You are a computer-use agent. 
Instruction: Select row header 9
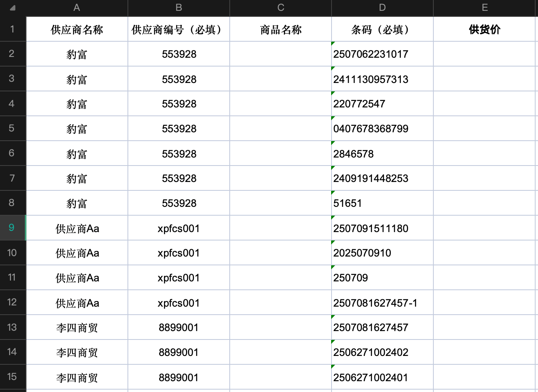pos(12,228)
